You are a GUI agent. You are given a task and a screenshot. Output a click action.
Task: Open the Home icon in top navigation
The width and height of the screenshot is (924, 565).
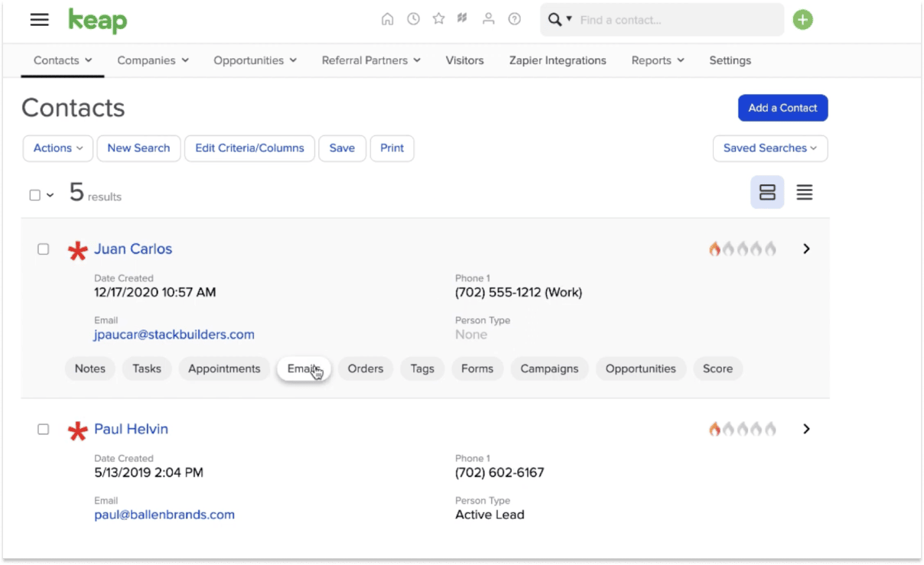click(389, 18)
